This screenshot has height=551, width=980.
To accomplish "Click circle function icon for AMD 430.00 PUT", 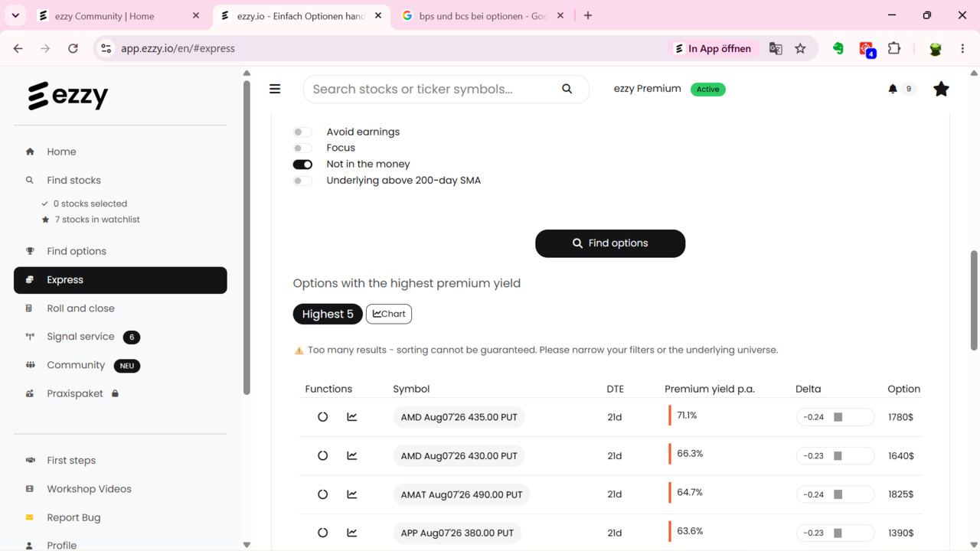I will pos(322,455).
